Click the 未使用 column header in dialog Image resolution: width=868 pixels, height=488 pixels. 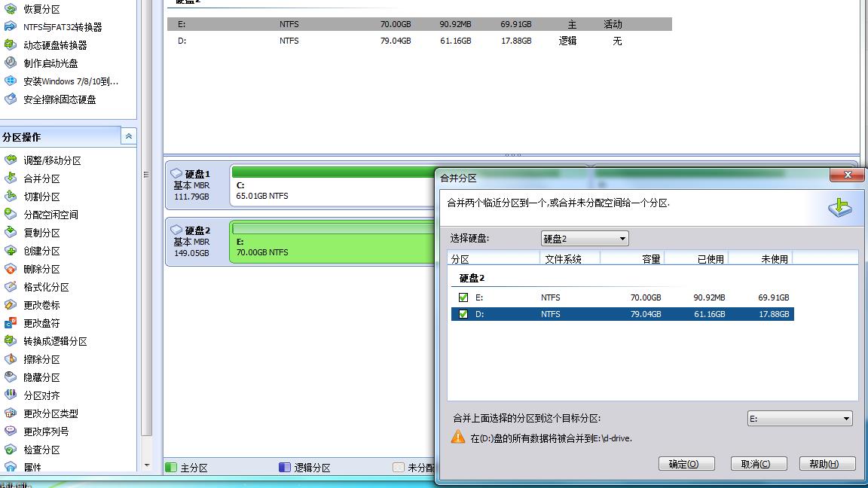[x=760, y=258]
